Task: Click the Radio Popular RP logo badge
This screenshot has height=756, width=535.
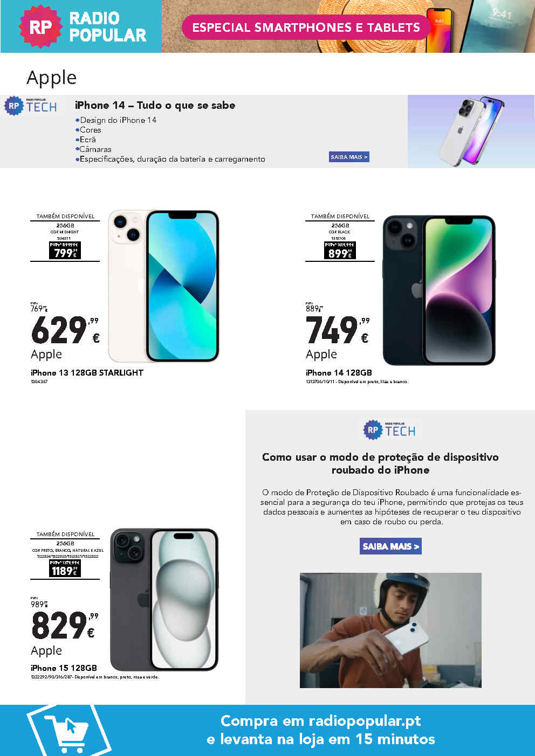Action: pos(40,26)
